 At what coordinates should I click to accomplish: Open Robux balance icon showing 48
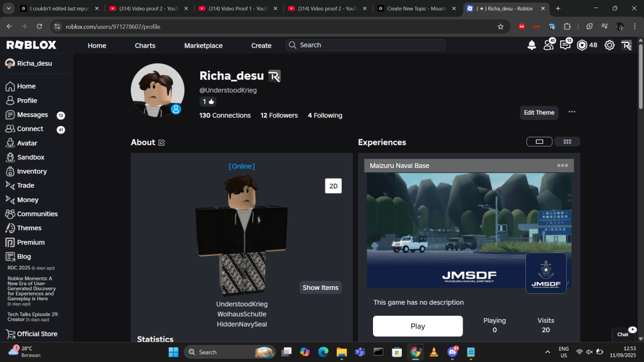588,46
